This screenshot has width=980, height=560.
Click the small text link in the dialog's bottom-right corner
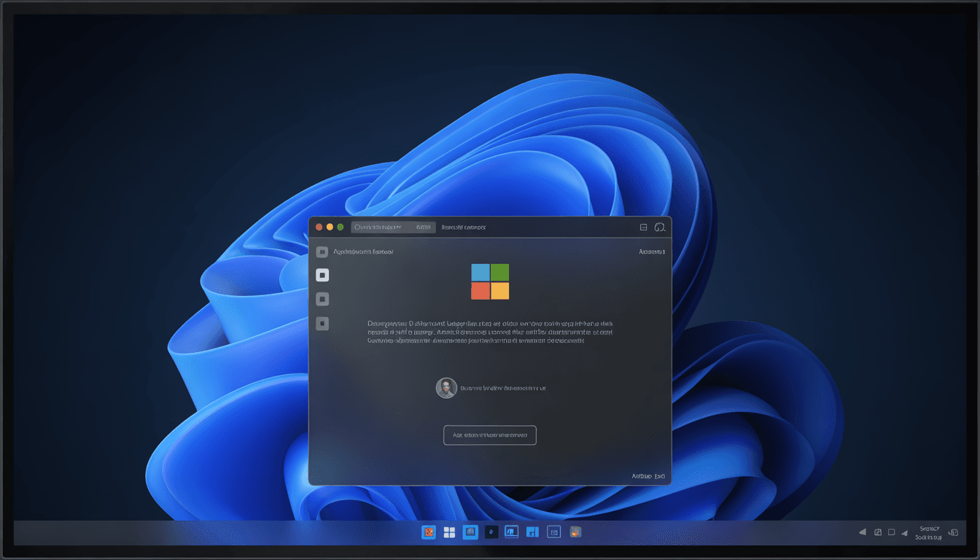648,476
